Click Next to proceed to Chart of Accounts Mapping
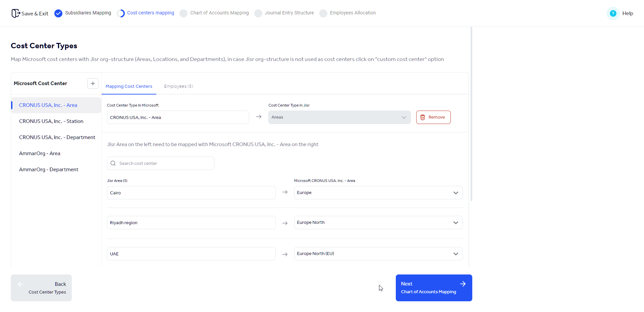This screenshot has width=644, height=312. [x=434, y=288]
